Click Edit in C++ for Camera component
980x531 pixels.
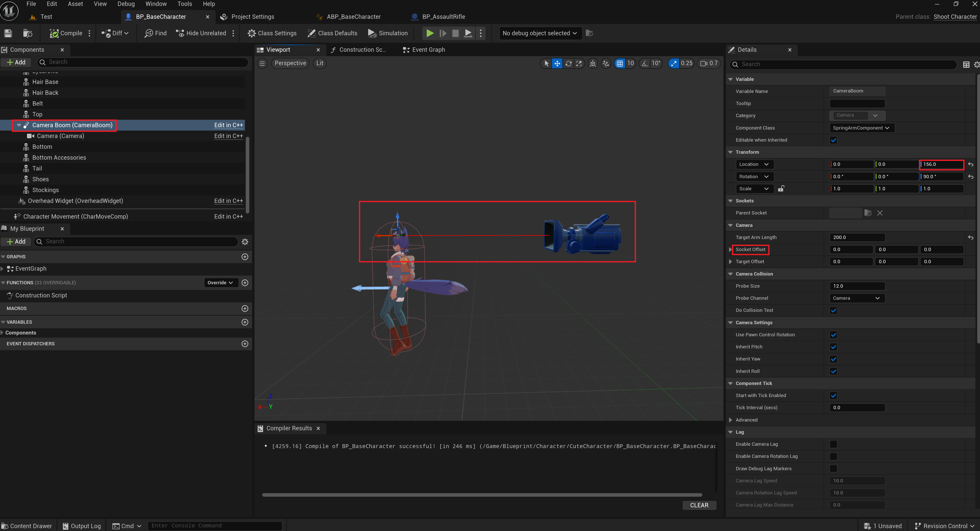point(228,136)
